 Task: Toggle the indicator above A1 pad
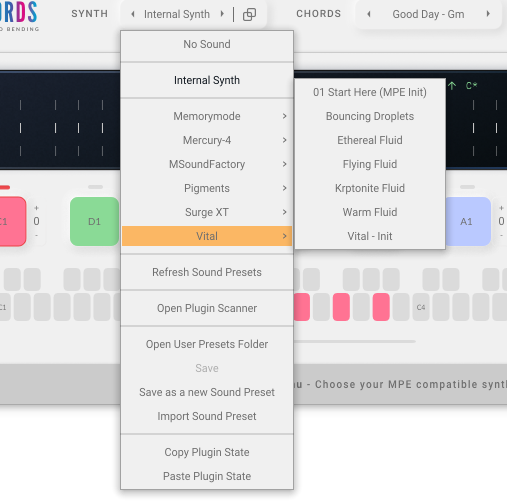[467, 187]
